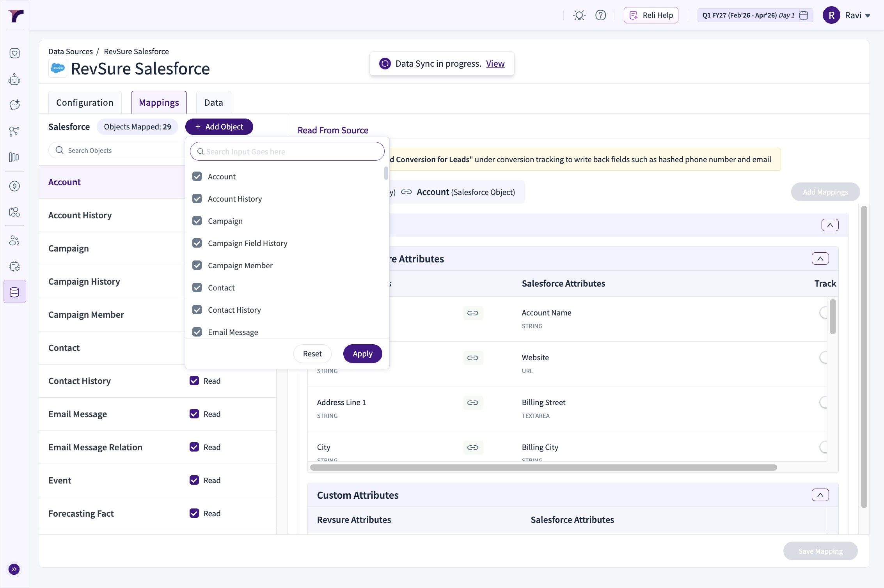Image resolution: width=884 pixels, height=588 pixels.
Task: Focus the object search input in dropdown
Action: (287, 152)
